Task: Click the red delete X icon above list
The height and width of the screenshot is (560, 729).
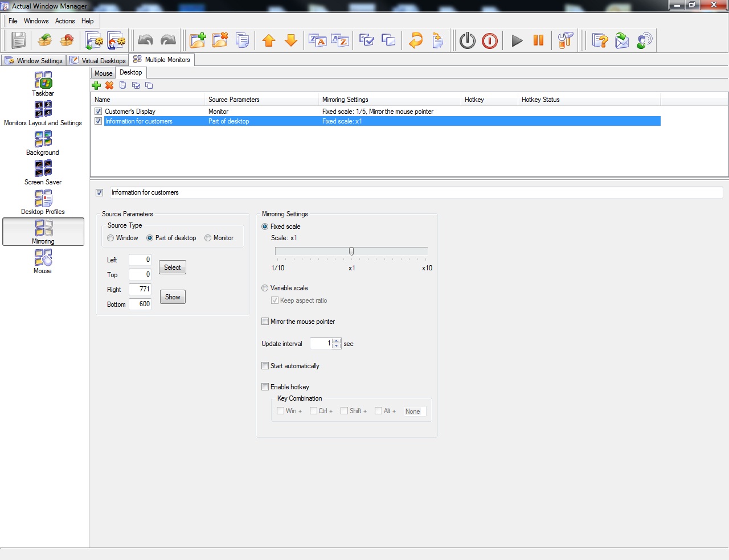Action: (x=109, y=85)
